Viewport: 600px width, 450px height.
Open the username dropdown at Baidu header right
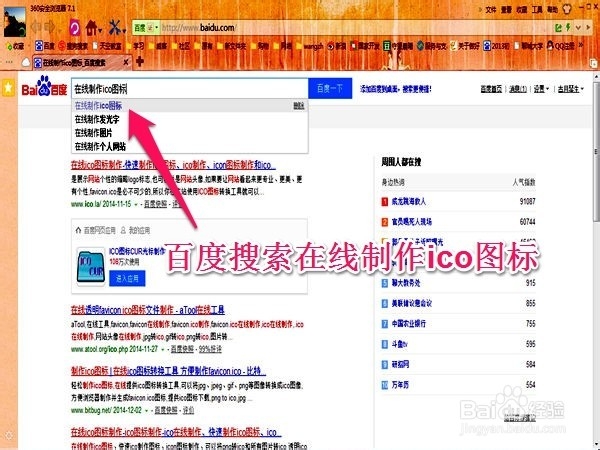click(570, 89)
